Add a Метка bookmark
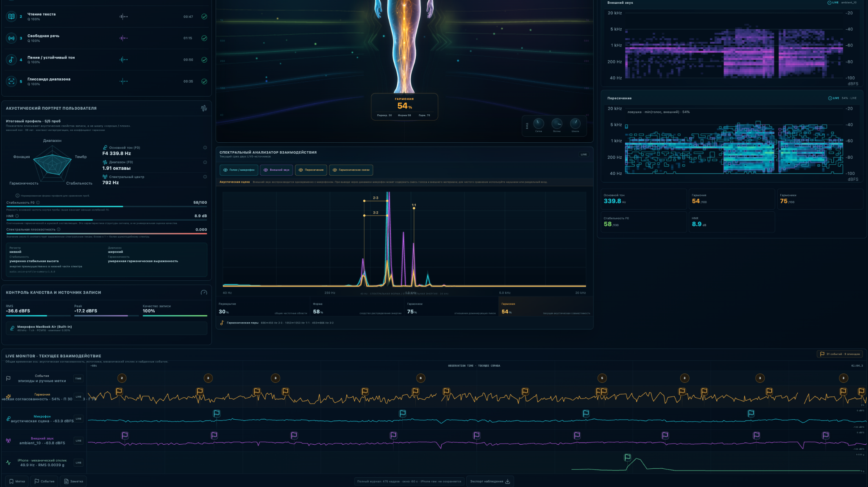 [x=17, y=481]
